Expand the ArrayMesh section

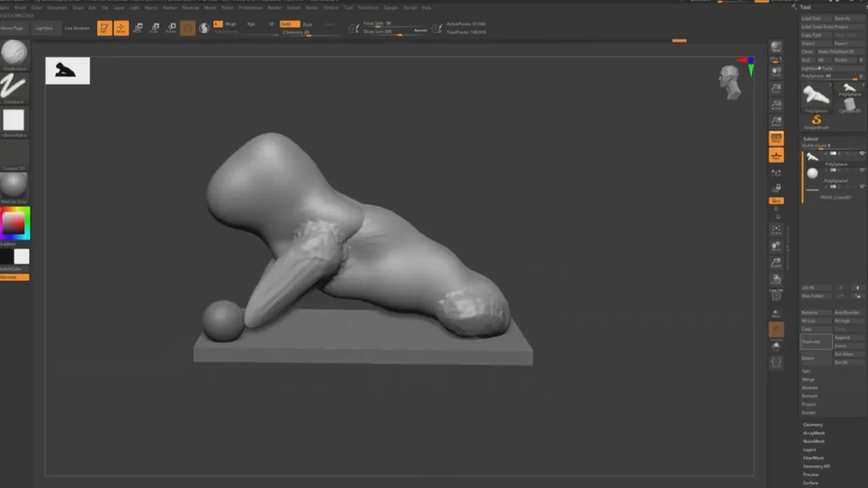pyautogui.click(x=814, y=433)
